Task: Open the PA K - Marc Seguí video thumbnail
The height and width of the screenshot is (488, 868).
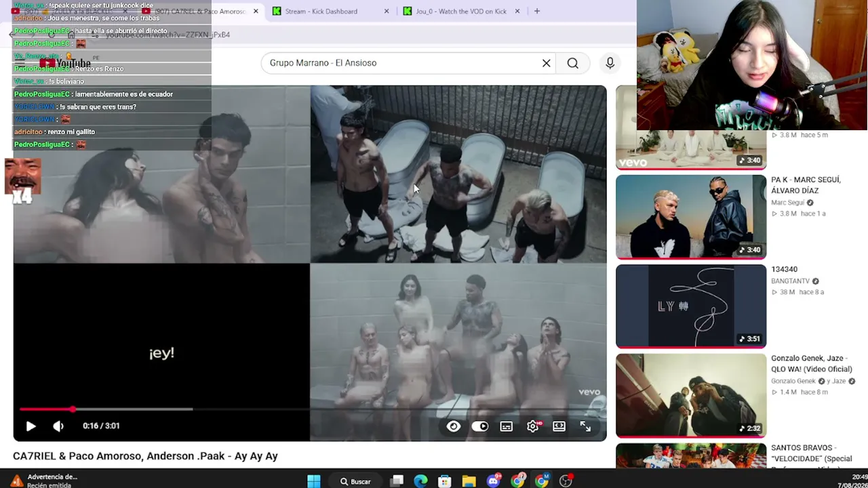Action: [691, 217]
